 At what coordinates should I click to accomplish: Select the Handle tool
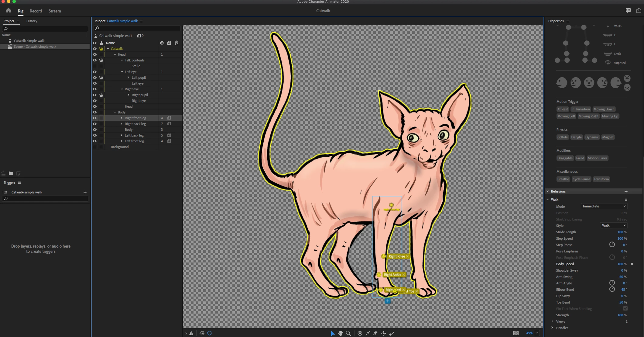coord(360,333)
